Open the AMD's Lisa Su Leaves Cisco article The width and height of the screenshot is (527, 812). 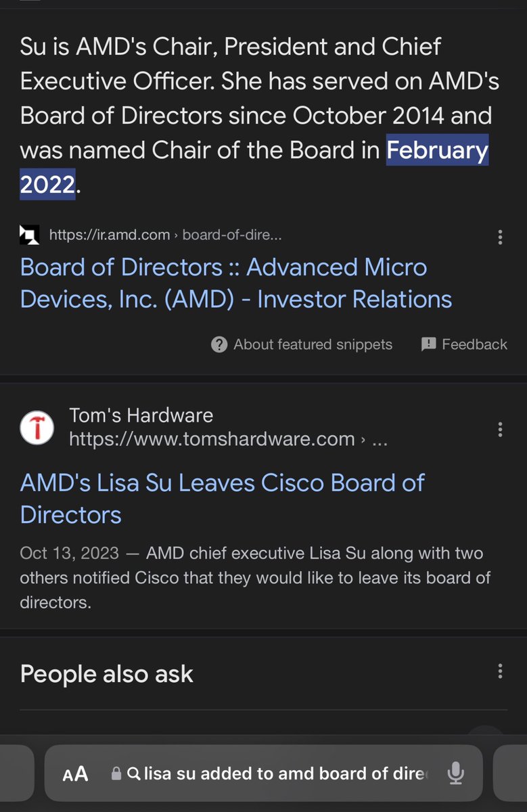pos(222,499)
